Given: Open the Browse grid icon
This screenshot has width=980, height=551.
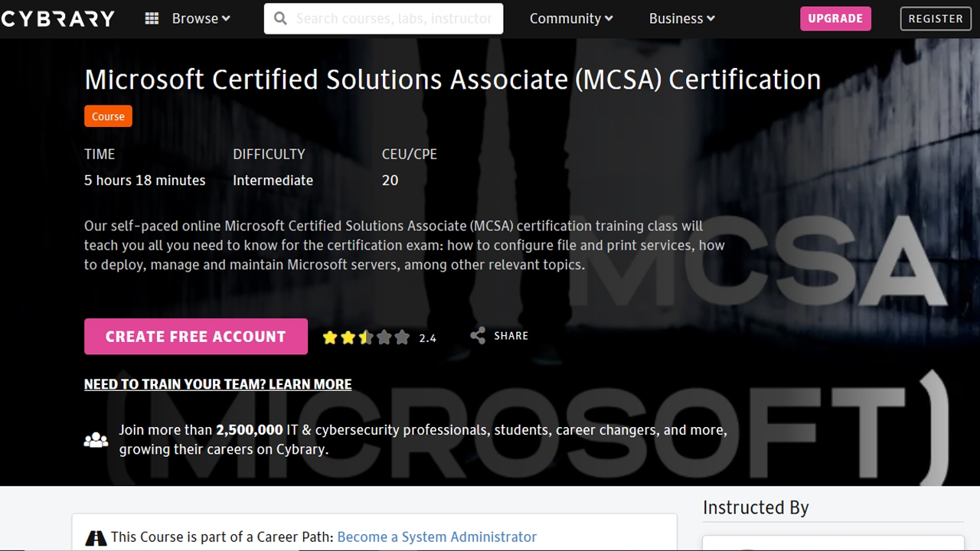Looking at the screenshot, I should pyautogui.click(x=152, y=18).
